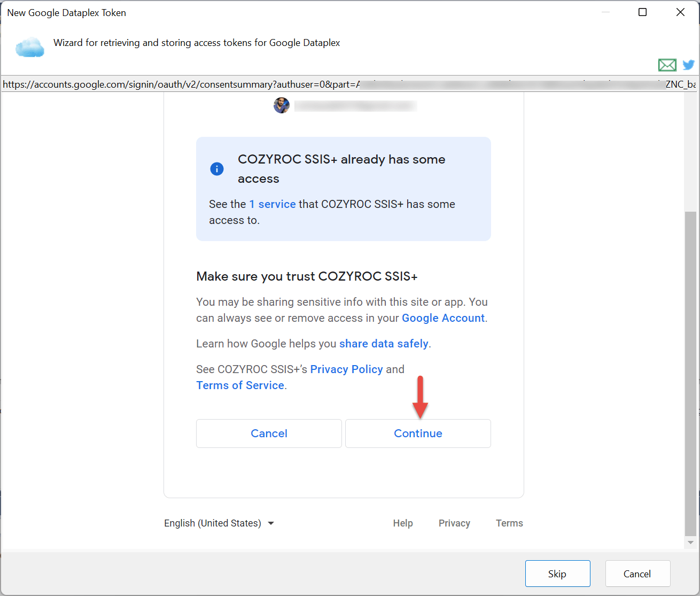Click the vertical scrollbar thumb
The width and height of the screenshot is (700, 596).
click(690, 373)
